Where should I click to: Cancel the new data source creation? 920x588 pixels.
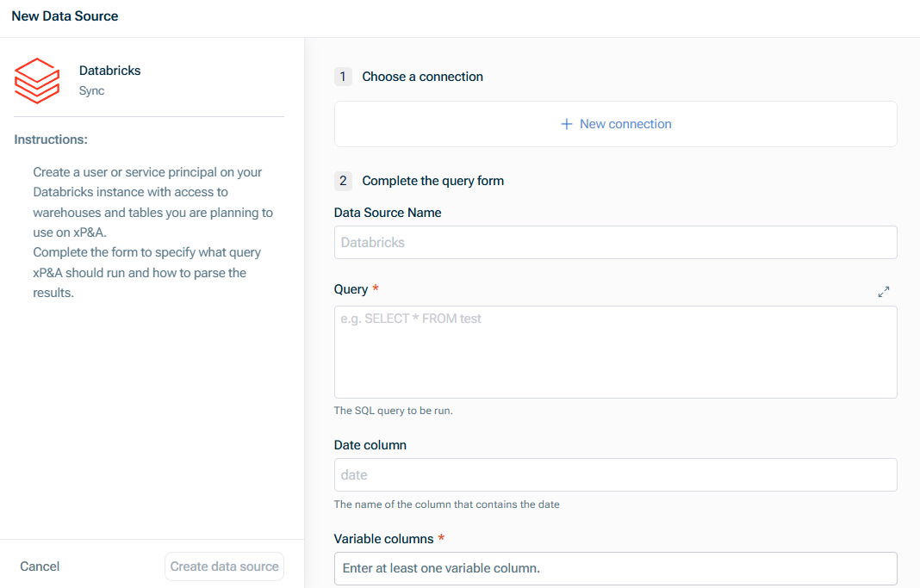pos(40,566)
